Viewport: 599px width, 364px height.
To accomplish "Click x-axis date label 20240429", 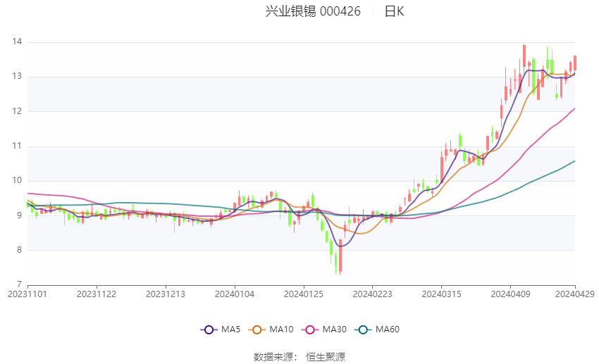I will [x=575, y=294].
